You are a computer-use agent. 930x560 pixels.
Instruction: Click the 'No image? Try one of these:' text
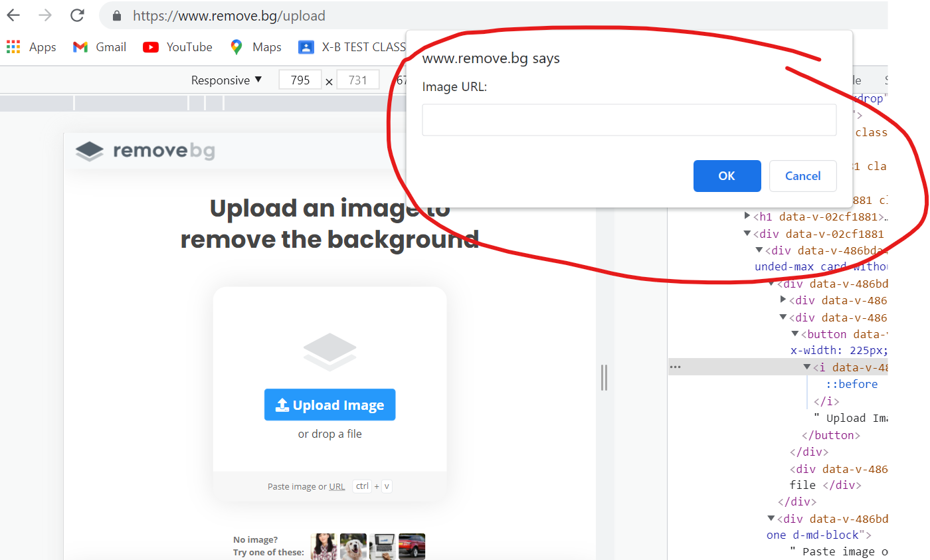pyautogui.click(x=268, y=546)
